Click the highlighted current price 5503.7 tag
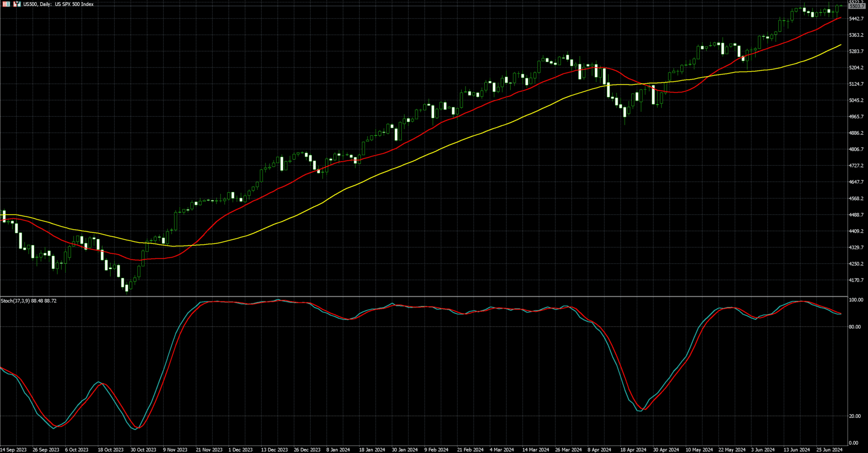 [x=857, y=7]
